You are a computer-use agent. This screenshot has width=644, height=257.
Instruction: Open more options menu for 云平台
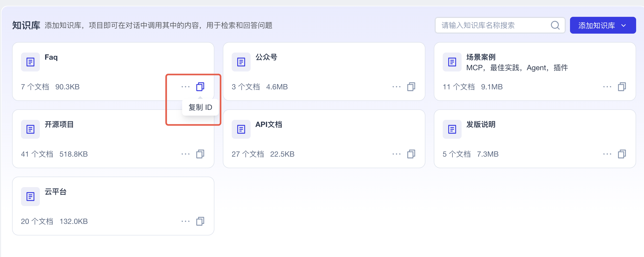click(186, 221)
